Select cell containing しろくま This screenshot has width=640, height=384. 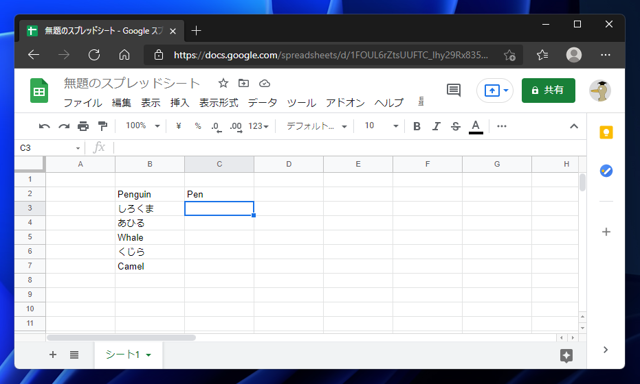[x=150, y=209]
